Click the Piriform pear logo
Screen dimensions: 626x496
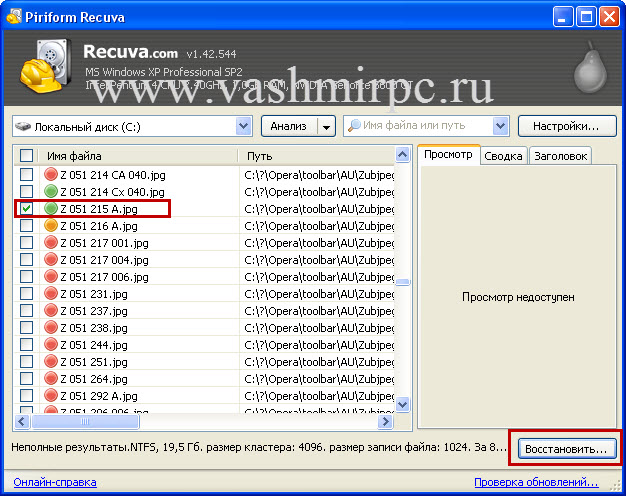(x=590, y=68)
